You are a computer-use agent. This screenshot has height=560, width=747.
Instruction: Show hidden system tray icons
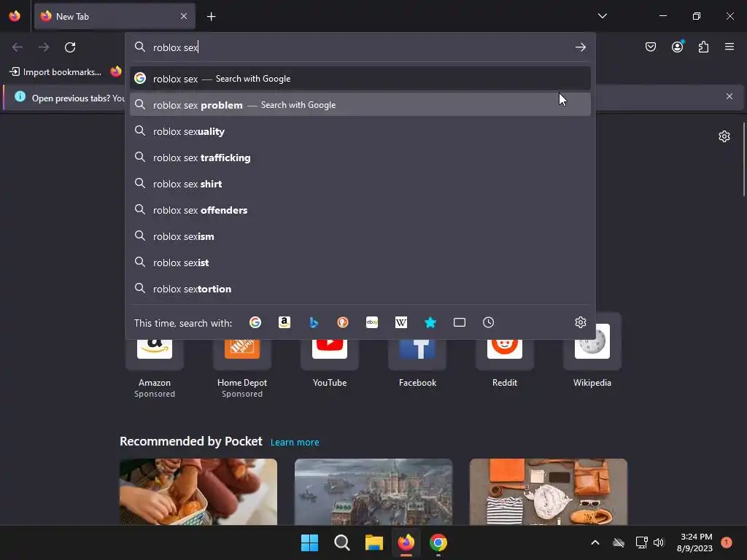point(595,542)
